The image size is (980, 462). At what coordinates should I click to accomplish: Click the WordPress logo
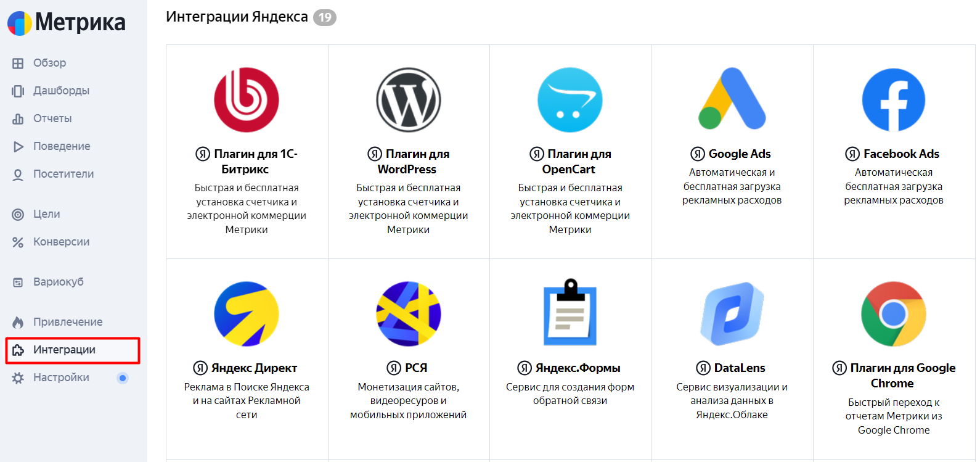pyautogui.click(x=409, y=100)
